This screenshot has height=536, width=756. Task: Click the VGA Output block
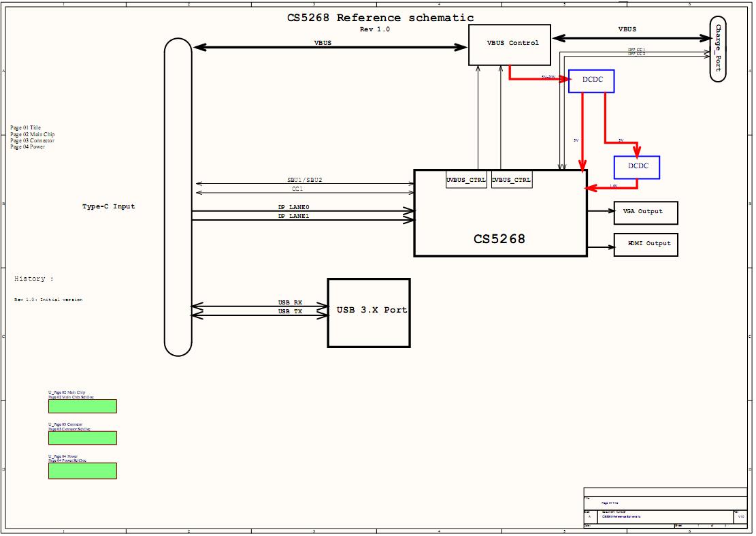pos(646,212)
